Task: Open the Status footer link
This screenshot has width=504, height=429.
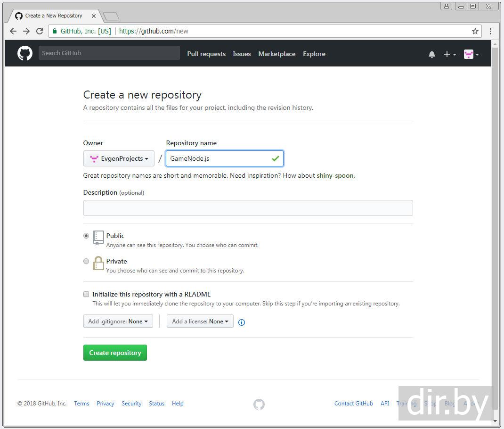Action: pyautogui.click(x=156, y=404)
